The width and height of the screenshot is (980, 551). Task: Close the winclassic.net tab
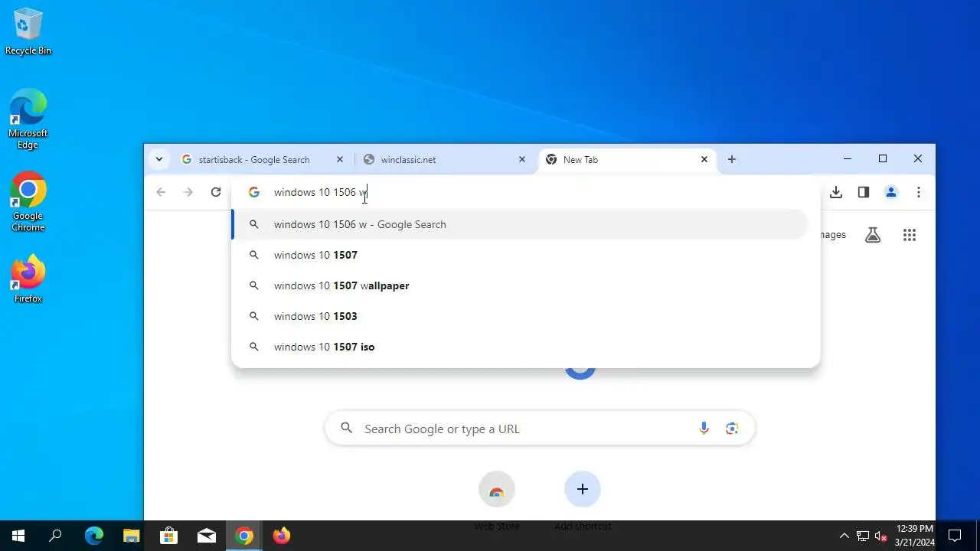pyautogui.click(x=522, y=160)
